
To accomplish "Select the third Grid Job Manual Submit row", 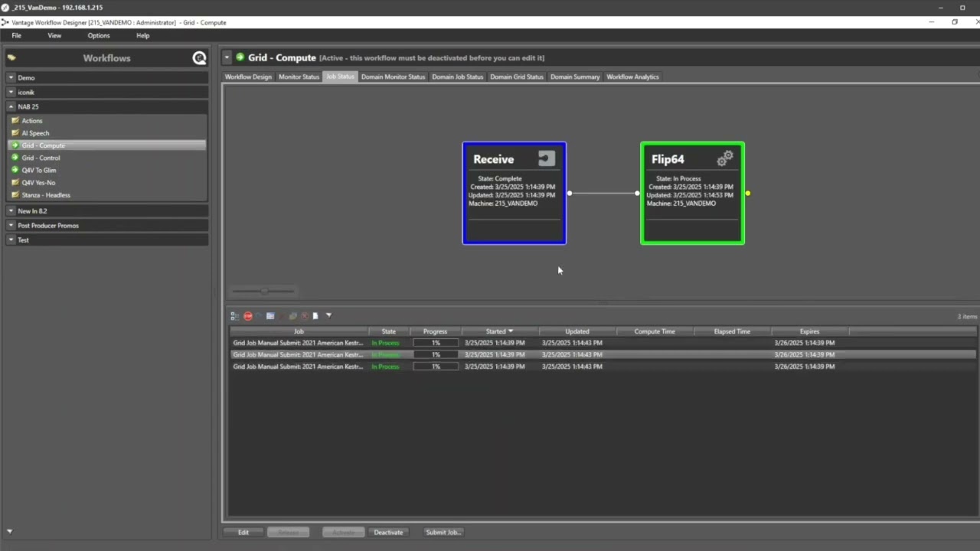I will point(603,367).
